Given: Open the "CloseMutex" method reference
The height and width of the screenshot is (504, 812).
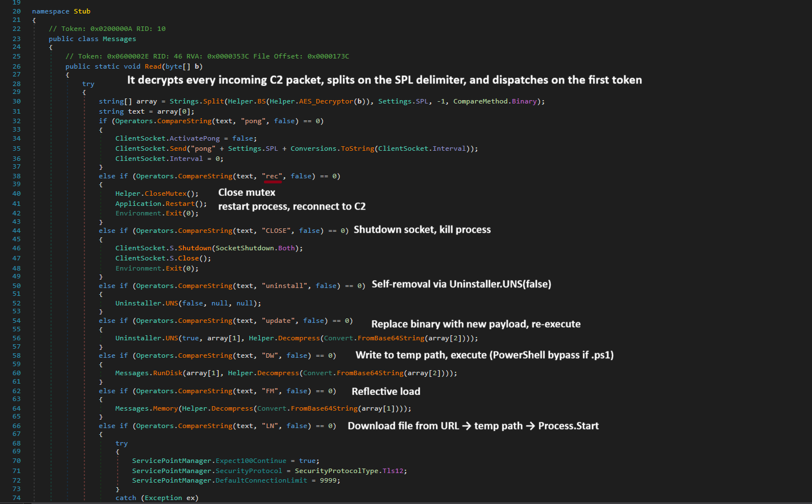Looking at the screenshot, I should pyautogui.click(x=165, y=193).
